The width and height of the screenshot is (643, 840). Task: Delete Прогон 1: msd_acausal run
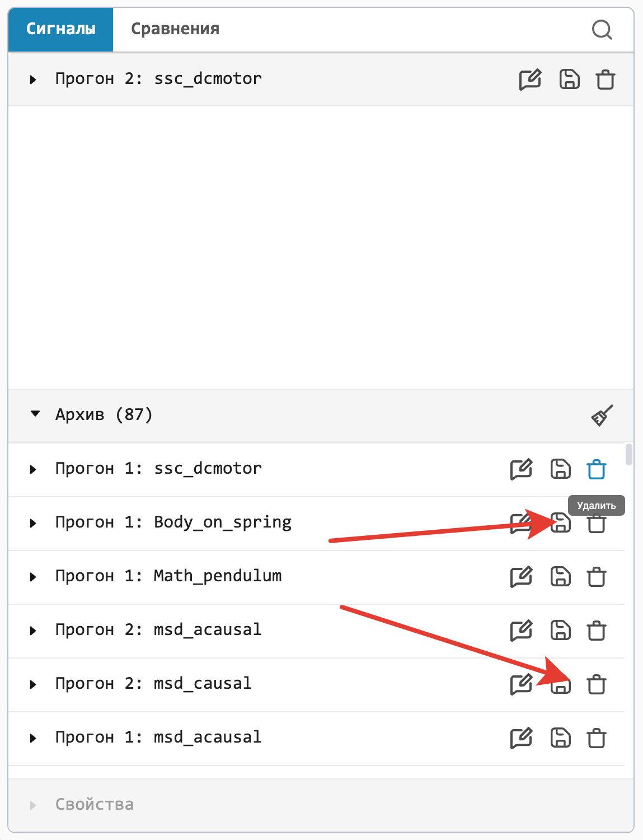coord(597,738)
